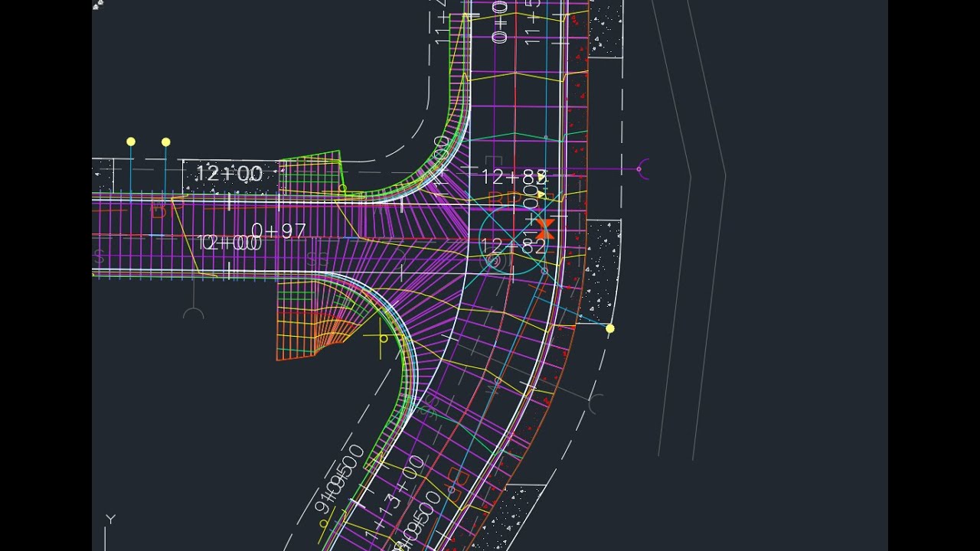The image size is (980, 551).
Task: Pick the yellow crosshair marker near the lower curb return
Action: tap(383, 337)
